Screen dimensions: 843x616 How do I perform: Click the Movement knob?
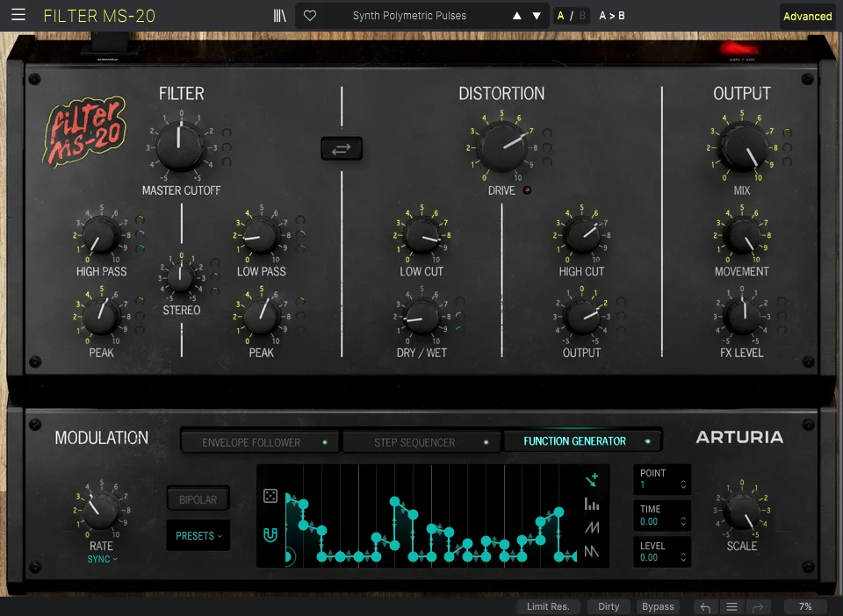(742, 235)
